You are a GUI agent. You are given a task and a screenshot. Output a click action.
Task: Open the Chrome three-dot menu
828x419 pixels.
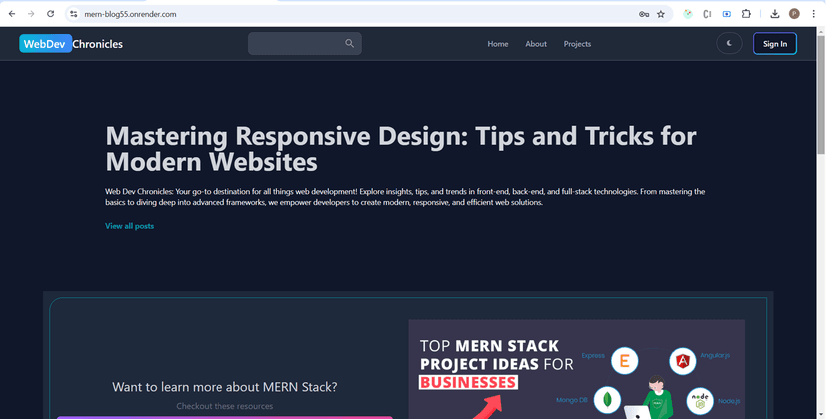[813, 14]
